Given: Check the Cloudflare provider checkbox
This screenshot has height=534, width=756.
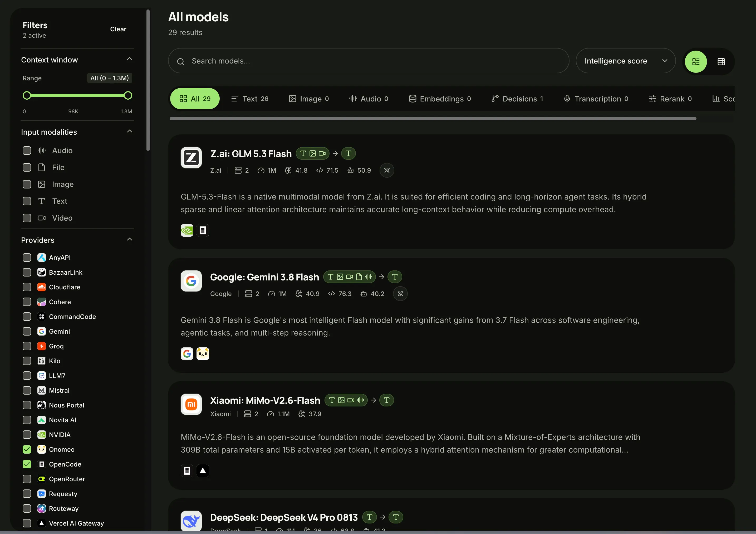Looking at the screenshot, I should (27, 287).
